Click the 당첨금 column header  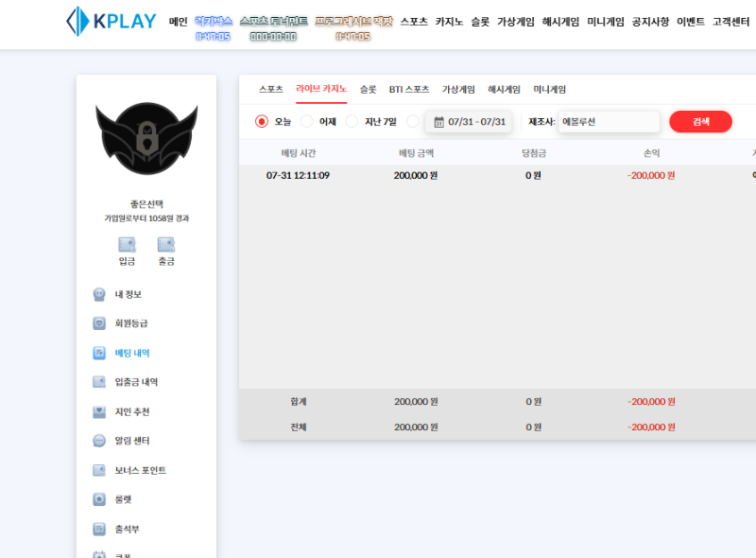[534, 153]
